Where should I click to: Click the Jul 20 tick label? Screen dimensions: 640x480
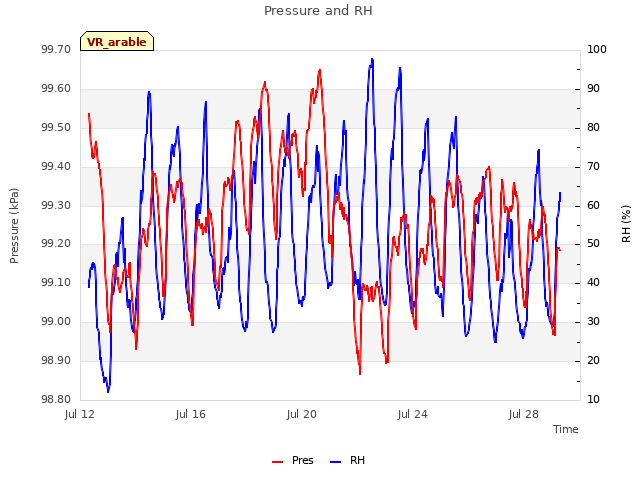click(x=302, y=414)
